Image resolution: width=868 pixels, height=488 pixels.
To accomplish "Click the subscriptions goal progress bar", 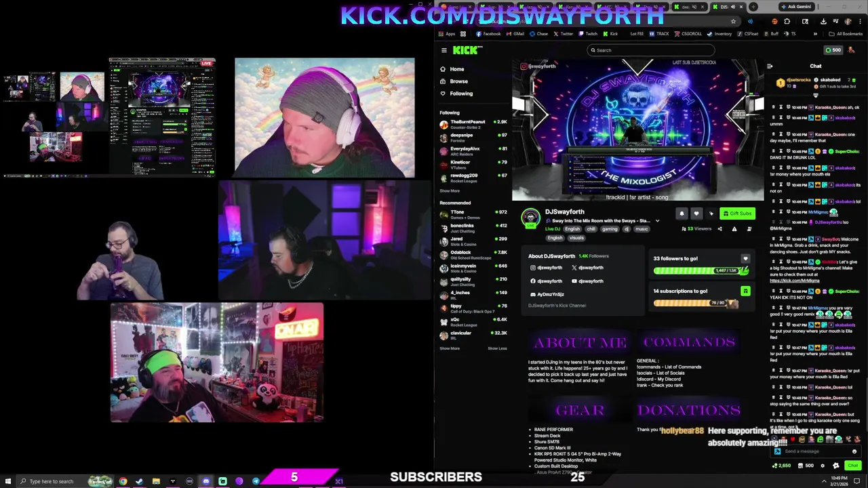I will pos(696,303).
